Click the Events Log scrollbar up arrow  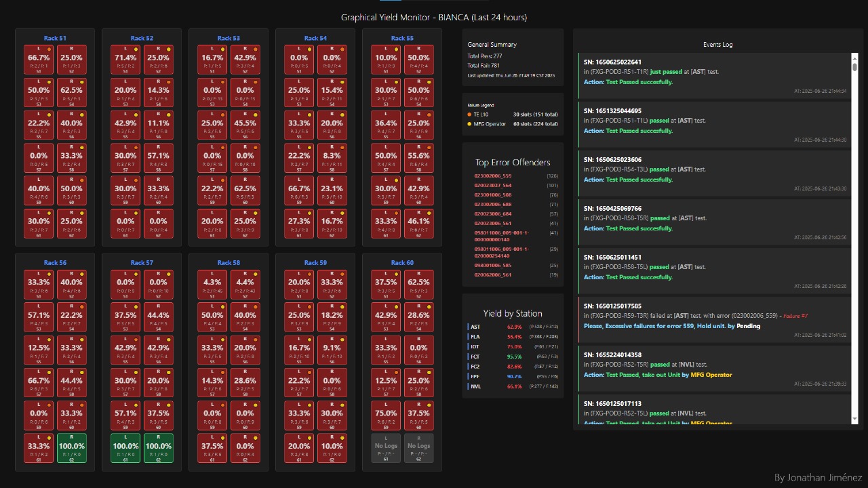click(854, 57)
